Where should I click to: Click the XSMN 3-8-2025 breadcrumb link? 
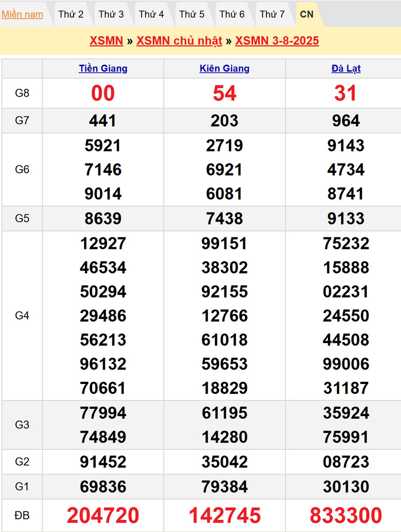[277, 41]
